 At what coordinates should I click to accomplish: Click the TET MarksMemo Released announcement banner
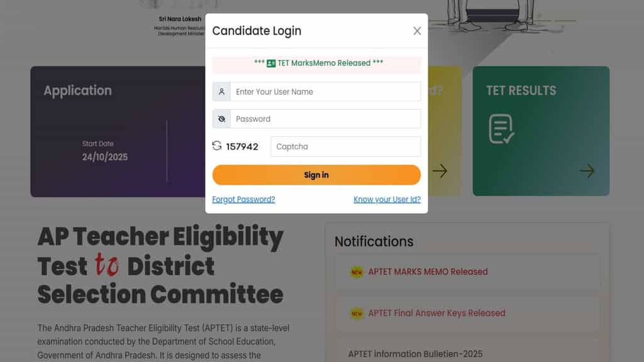click(316, 63)
